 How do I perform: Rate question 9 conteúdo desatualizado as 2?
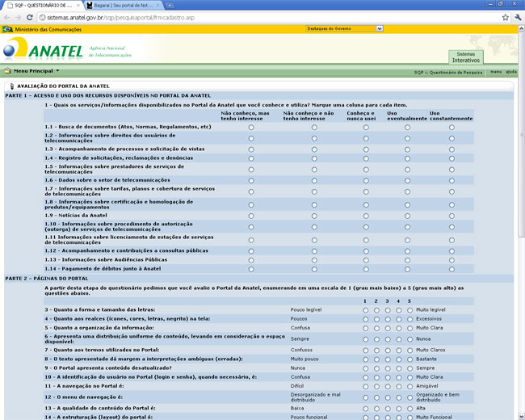pos(376,369)
